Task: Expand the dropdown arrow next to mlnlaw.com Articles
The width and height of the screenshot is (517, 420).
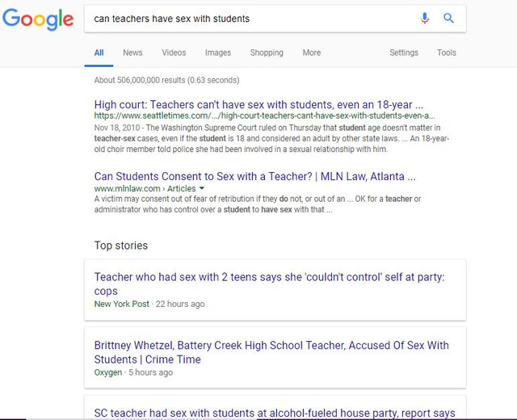Action: (x=202, y=188)
